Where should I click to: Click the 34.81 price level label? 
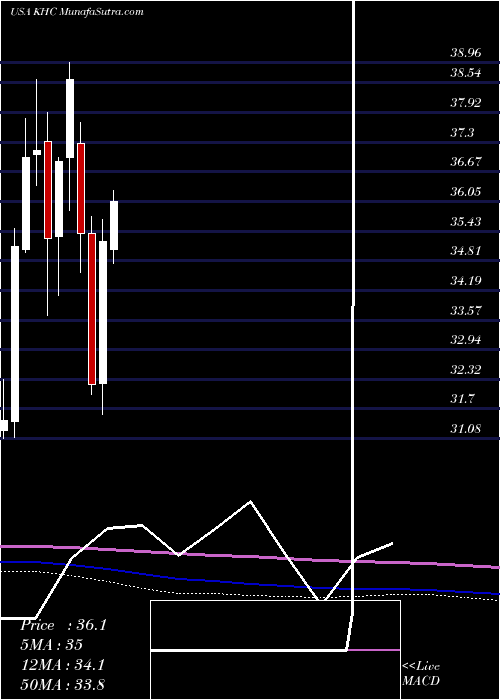coord(466,251)
